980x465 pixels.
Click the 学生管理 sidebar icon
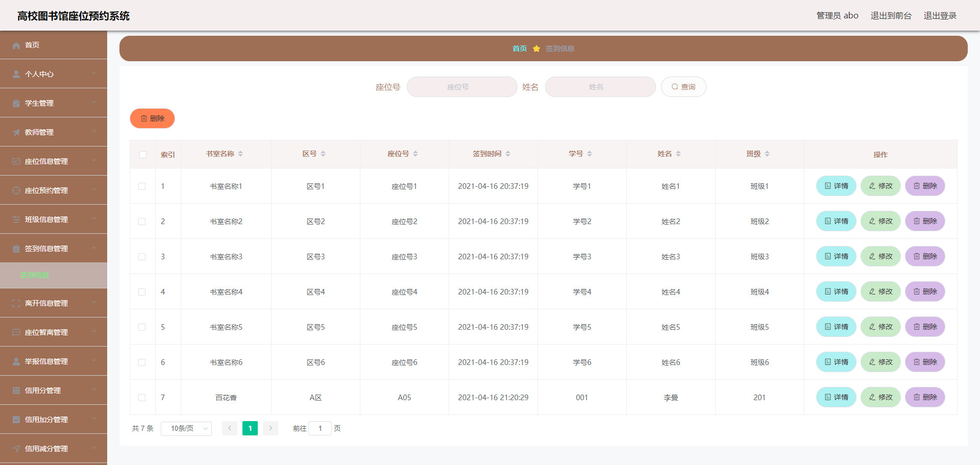16,104
